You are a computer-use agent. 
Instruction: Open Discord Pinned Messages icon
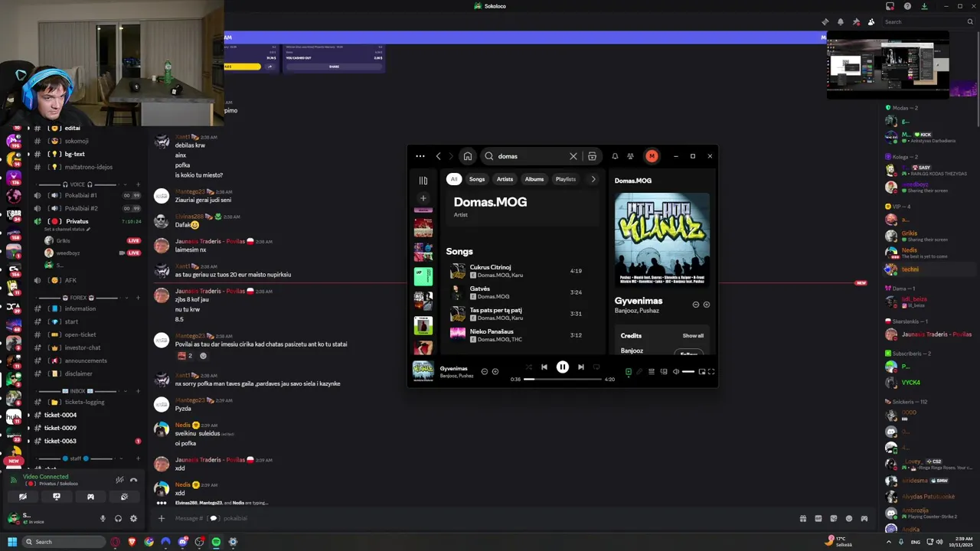[x=856, y=22]
